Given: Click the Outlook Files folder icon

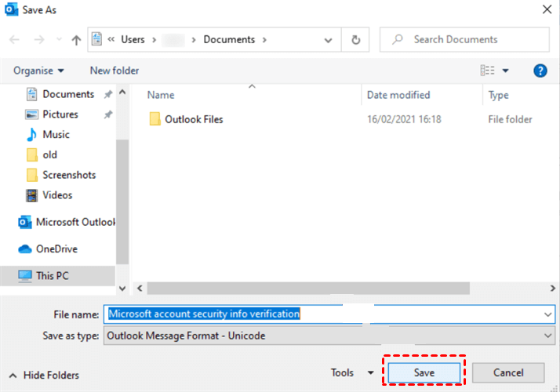Looking at the screenshot, I should coord(155,119).
